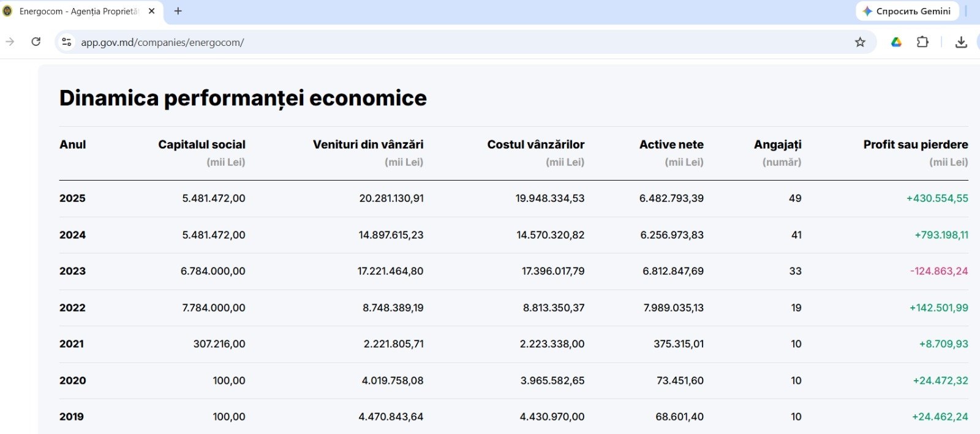The width and height of the screenshot is (980, 434).
Task: Click the year 2025 row label
Action: pyautogui.click(x=72, y=198)
